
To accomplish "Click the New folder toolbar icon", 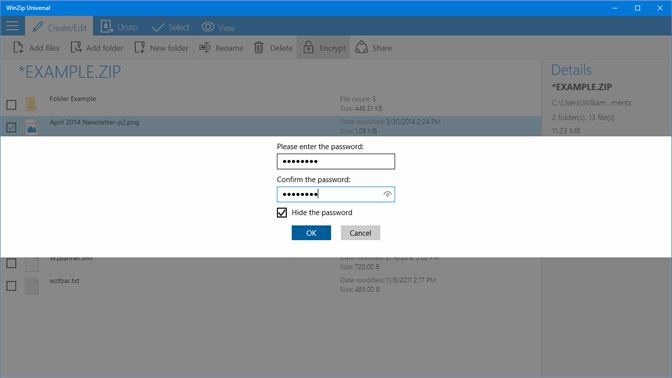I will [140, 48].
